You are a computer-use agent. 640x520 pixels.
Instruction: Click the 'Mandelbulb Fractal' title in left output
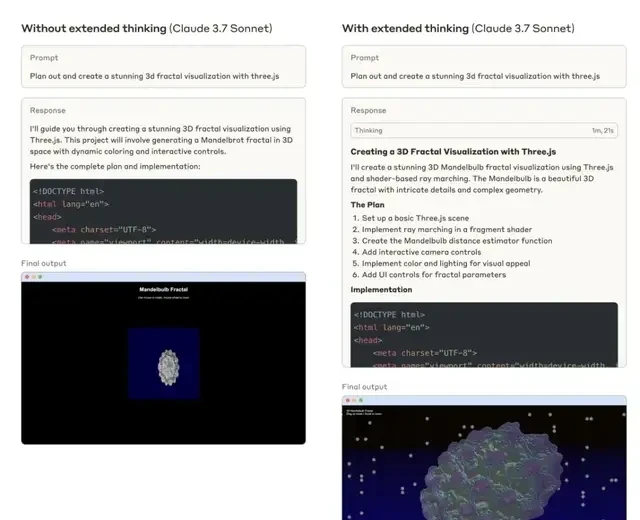pos(163,289)
